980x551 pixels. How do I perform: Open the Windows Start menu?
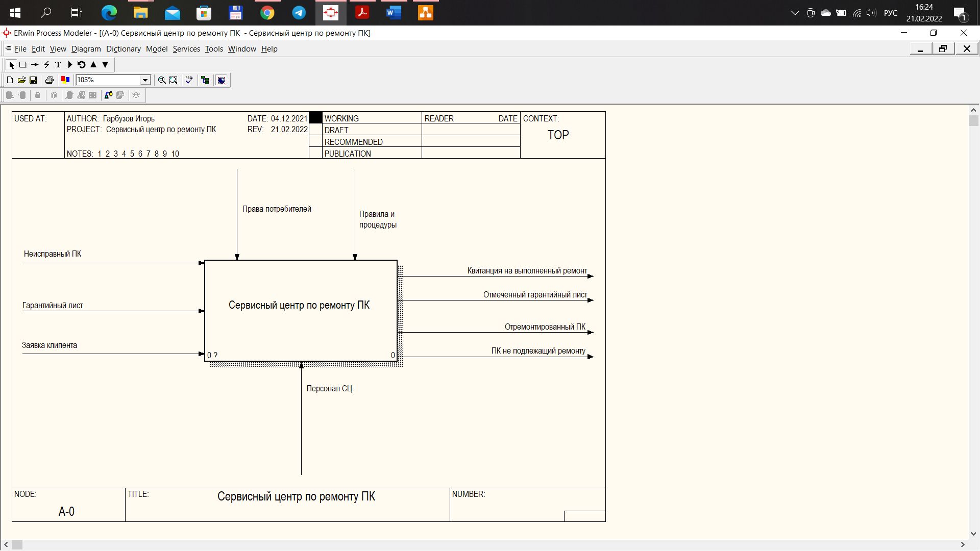tap(15, 13)
